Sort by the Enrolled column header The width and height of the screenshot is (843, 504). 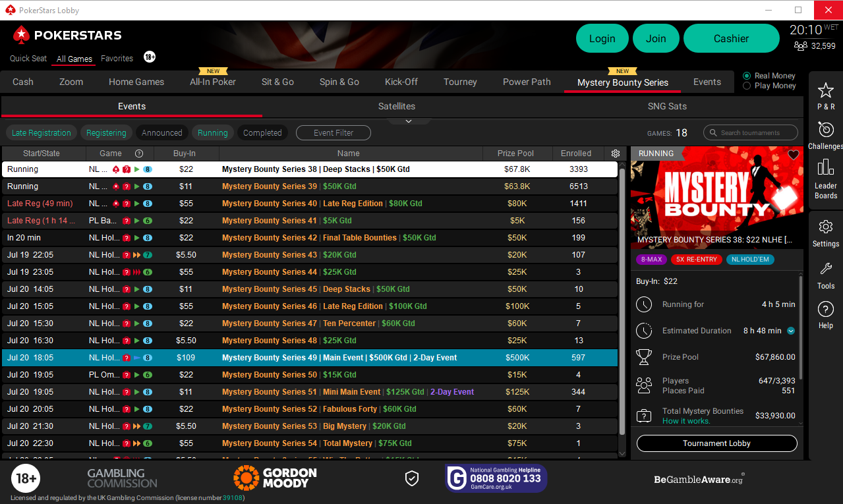tap(576, 154)
